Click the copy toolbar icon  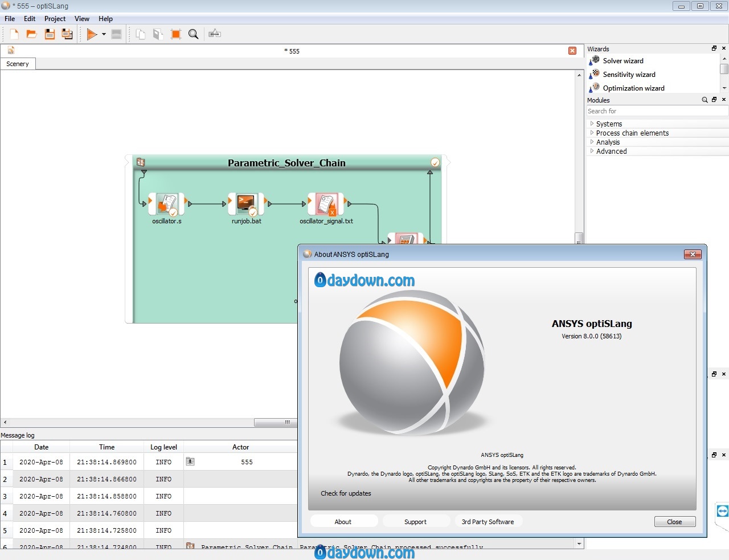click(141, 34)
